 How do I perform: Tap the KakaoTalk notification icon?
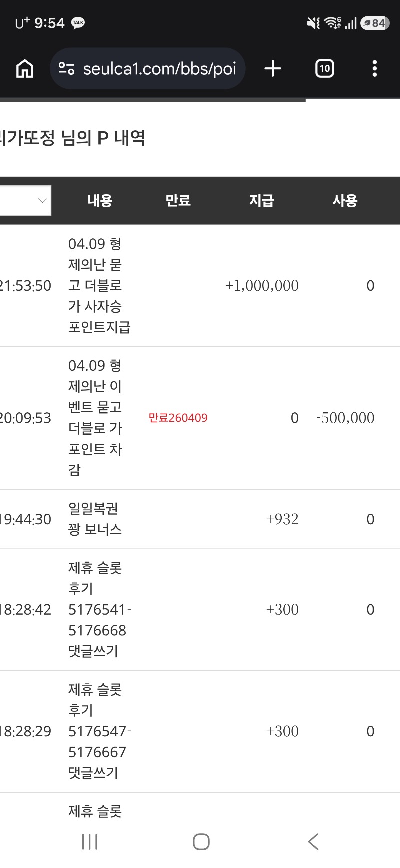coord(78,23)
